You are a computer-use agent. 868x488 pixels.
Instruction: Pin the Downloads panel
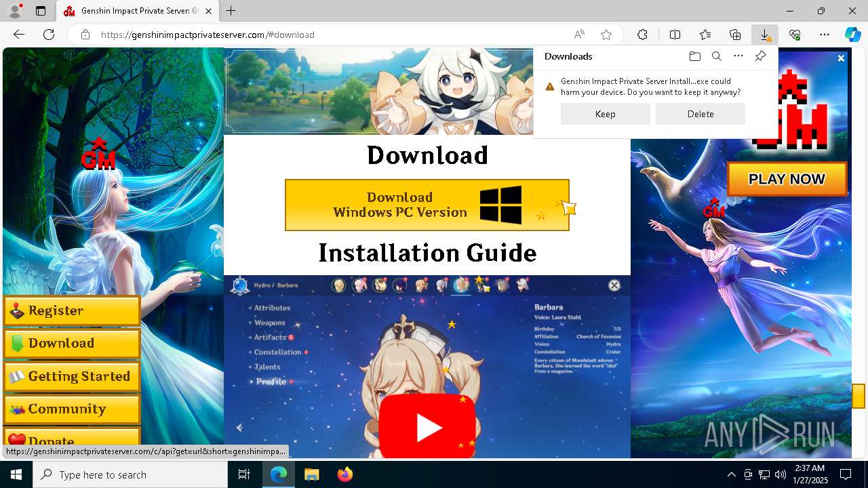click(x=760, y=56)
